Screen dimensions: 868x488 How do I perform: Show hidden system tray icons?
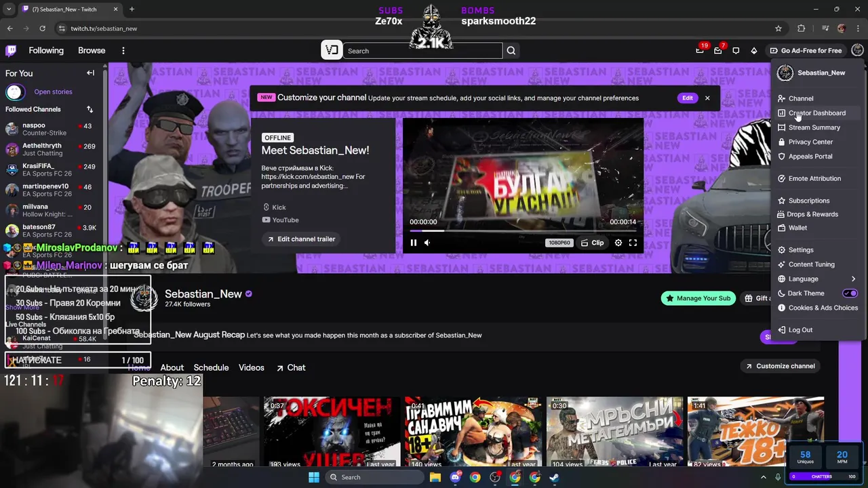tap(764, 477)
